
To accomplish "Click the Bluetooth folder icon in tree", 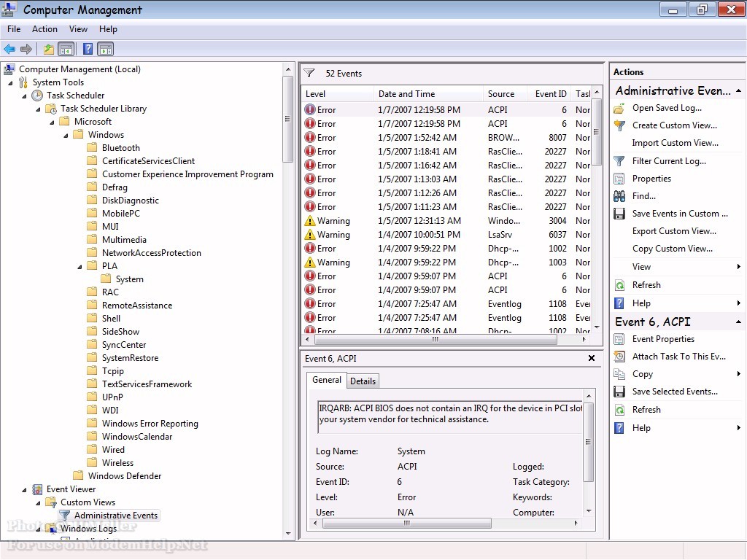I will pos(93,147).
